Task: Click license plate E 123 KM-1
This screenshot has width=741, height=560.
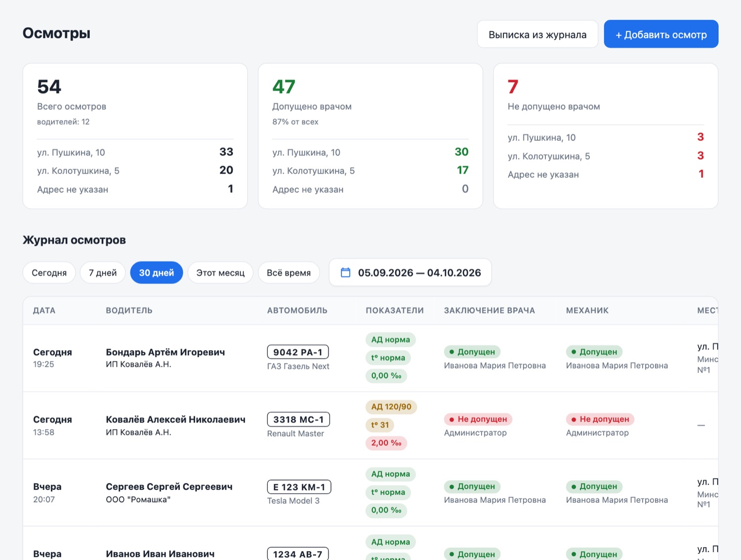Action: tap(299, 487)
